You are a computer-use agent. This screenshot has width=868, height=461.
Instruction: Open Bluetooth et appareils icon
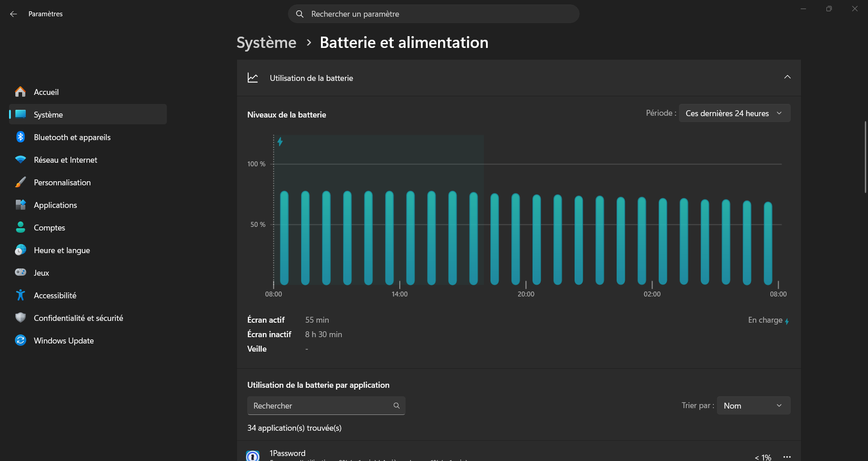tap(20, 137)
